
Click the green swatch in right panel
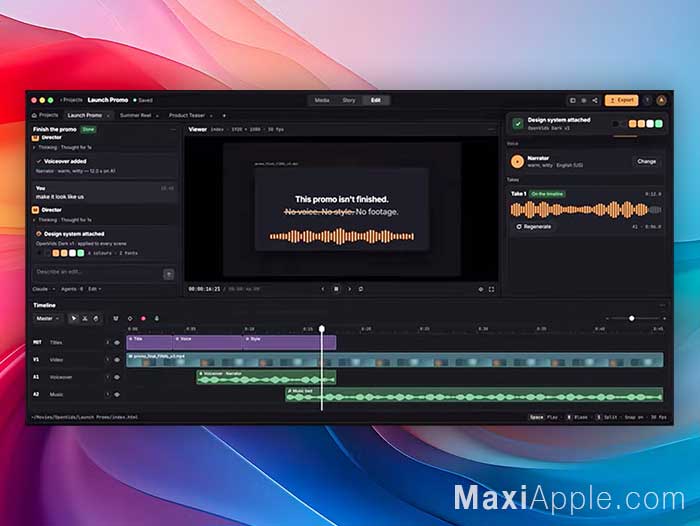pyautogui.click(x=659, y=124)
